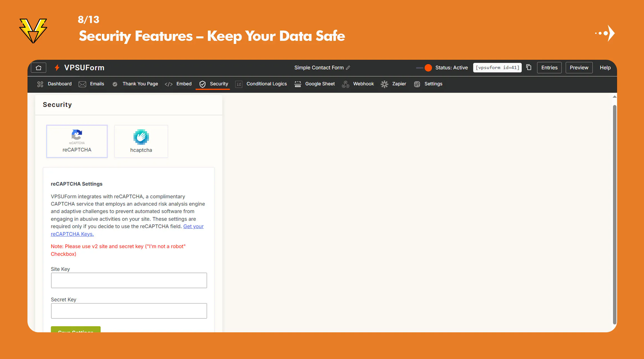
Task: Click the Dashboard grid icon
Action: tap(40, 84)
